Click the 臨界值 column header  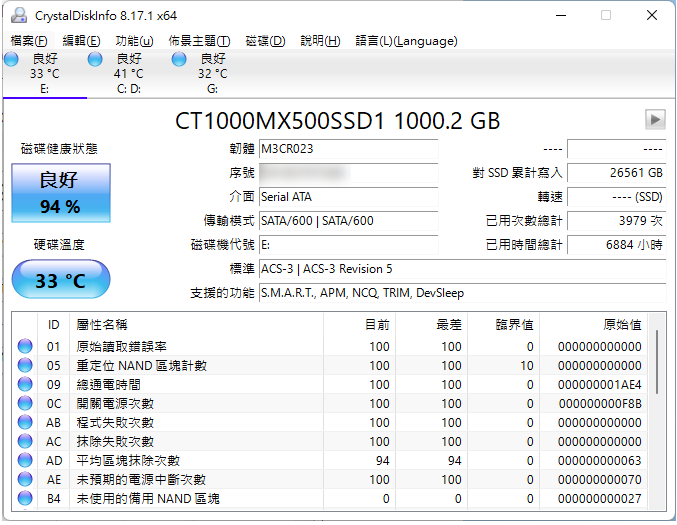point(503,325)
